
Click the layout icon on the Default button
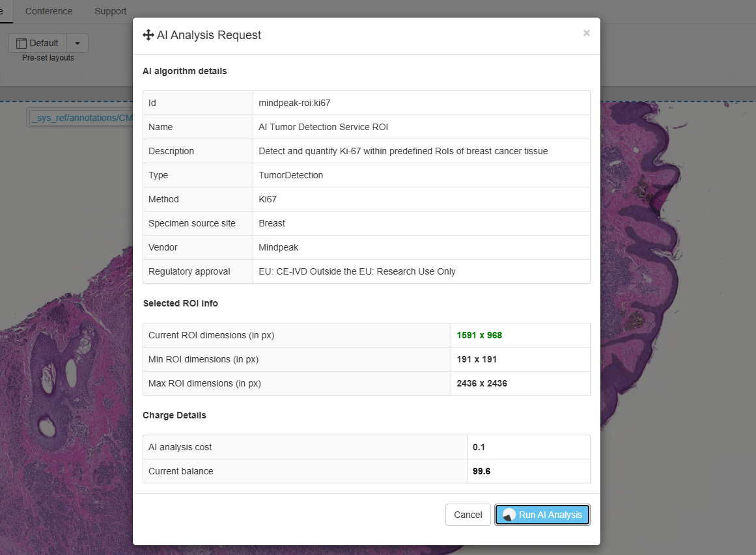[21, 43]
